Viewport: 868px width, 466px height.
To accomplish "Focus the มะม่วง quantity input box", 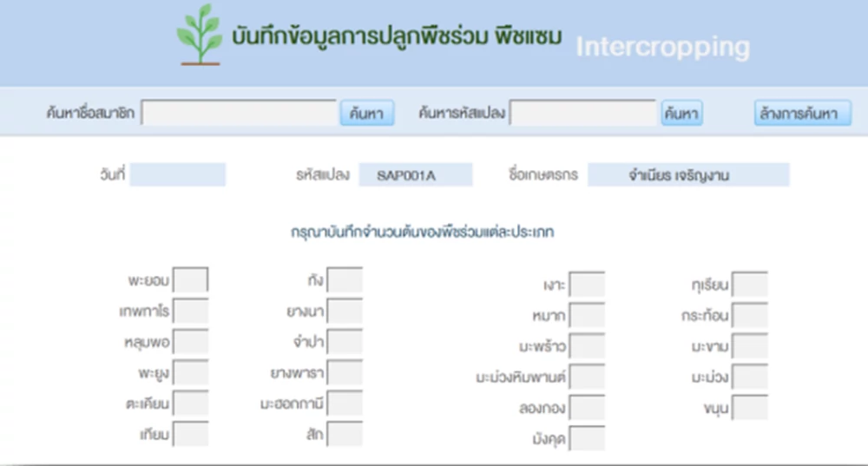I will [x=750, y=377].
